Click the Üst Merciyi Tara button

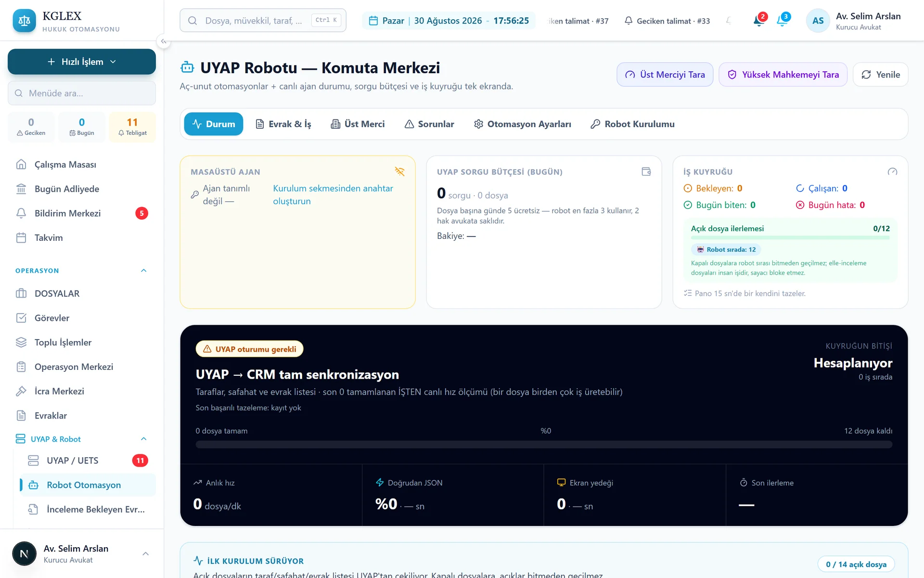click(x=665, y=75)
